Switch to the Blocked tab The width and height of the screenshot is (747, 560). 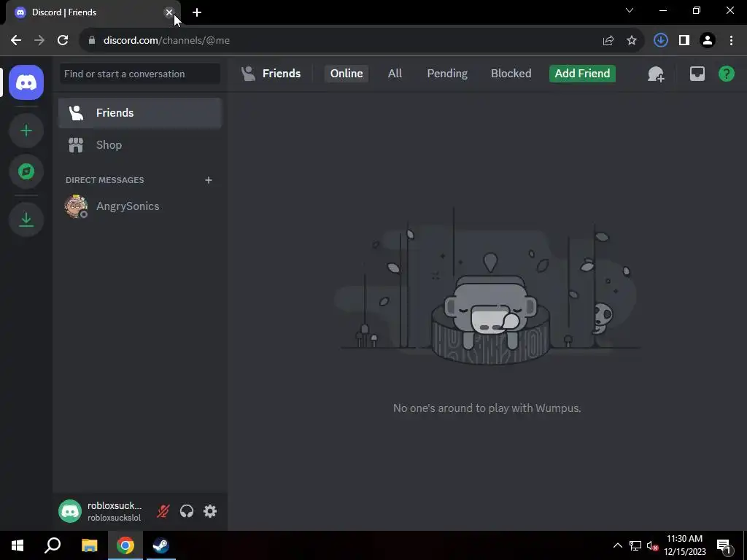pyautogui.click(x=511, y=74)
